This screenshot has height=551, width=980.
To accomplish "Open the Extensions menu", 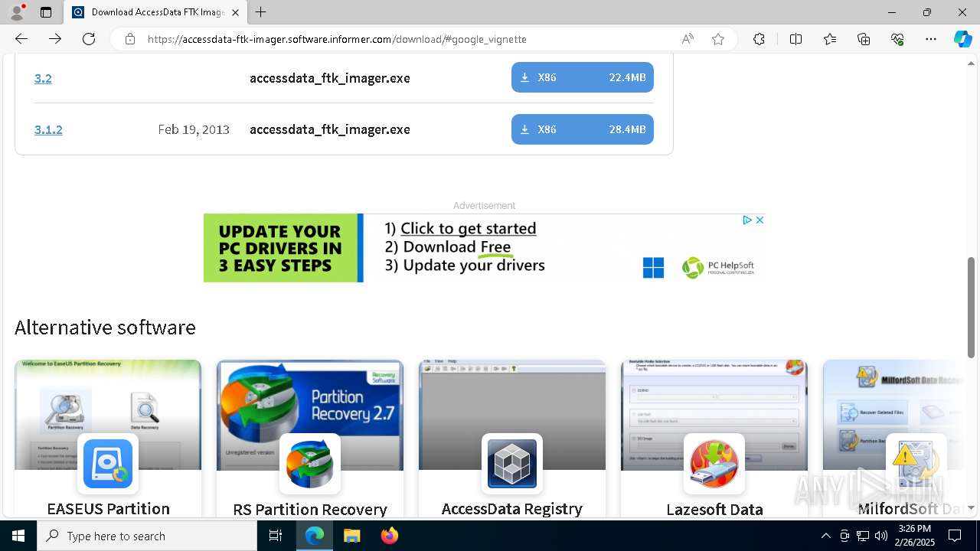I will [759, 39].
